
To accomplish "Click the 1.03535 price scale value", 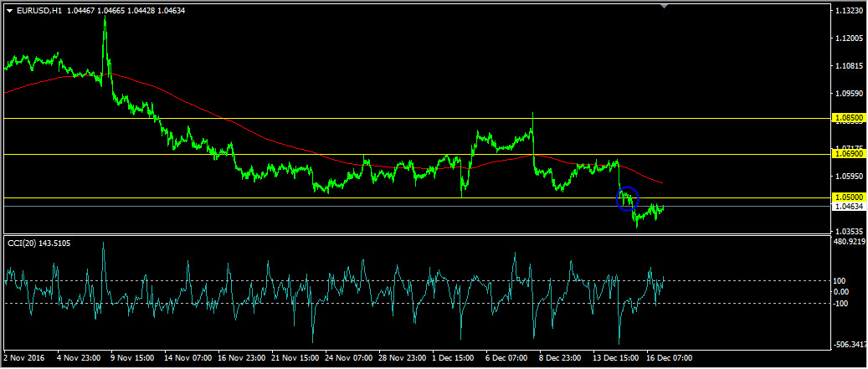I will tap(850, 231).
